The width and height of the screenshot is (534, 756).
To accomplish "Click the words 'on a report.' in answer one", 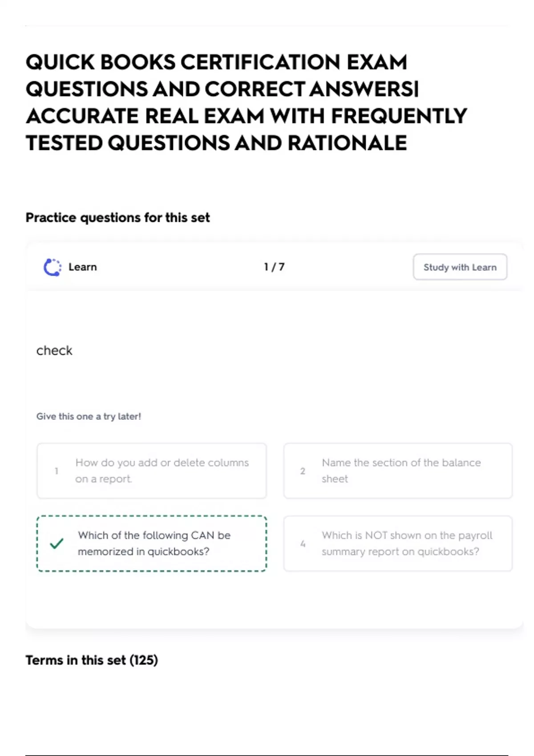I will [104, 479].
